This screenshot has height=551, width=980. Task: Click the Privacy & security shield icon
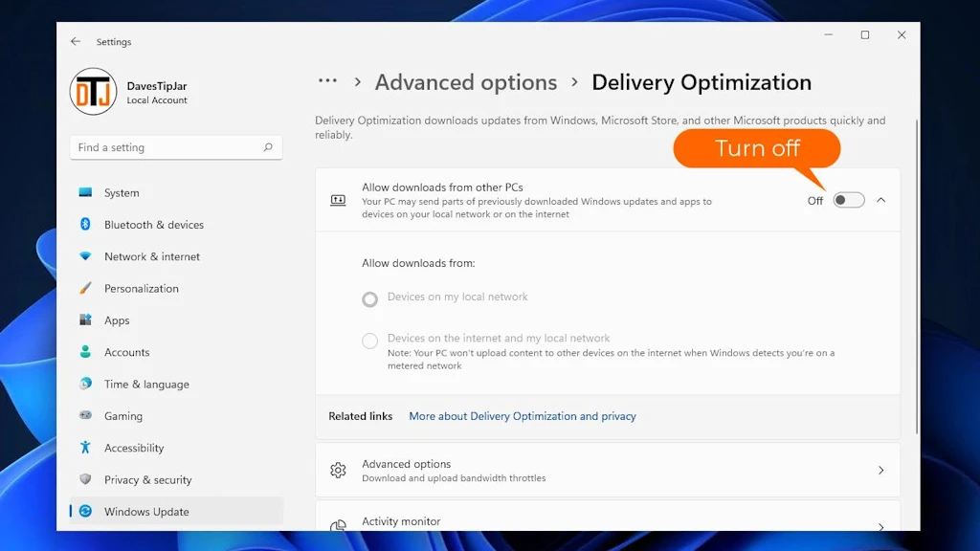click(x=85, y=479)
